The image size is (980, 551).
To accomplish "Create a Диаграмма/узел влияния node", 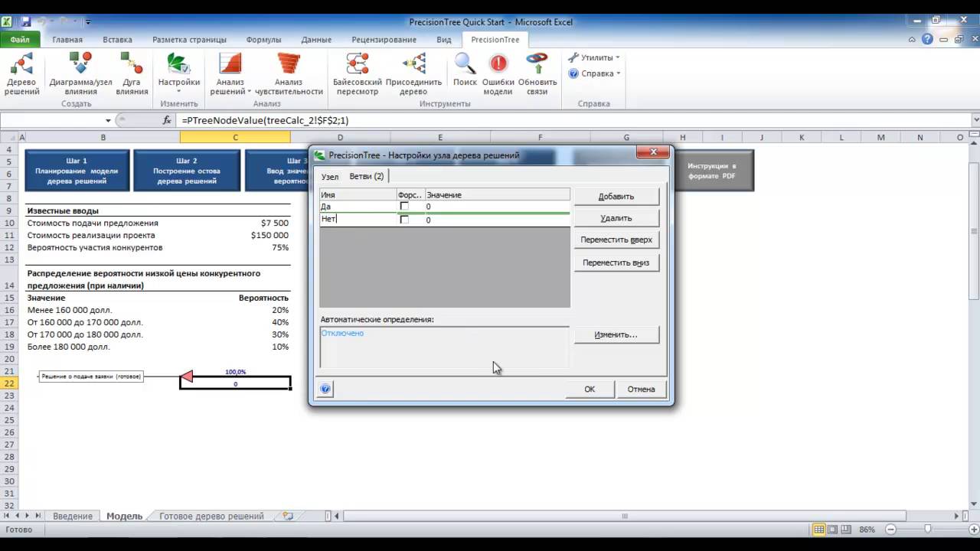I will pyautogui.click(x=81, y=74).
